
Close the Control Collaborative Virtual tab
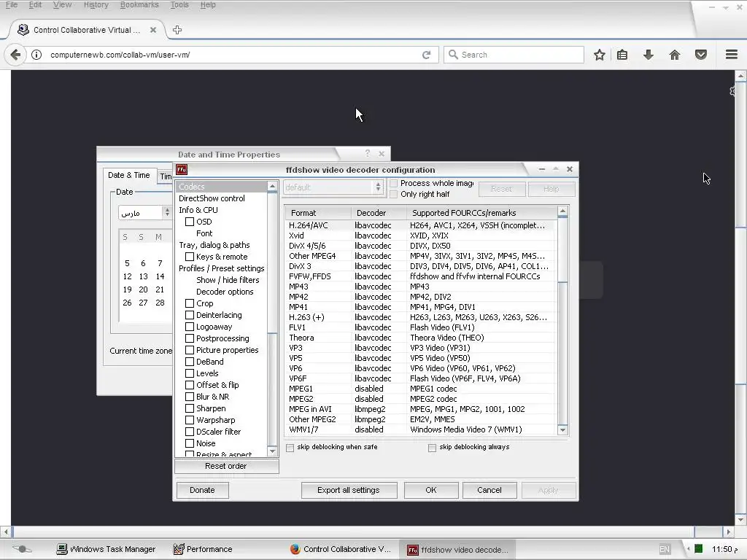tap(153, 30)
